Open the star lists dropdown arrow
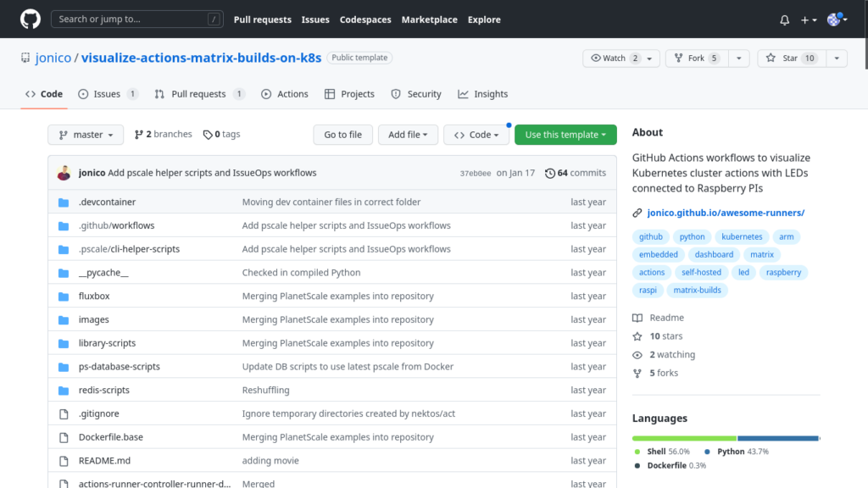This screenshot has height=488, width=868. [x=836, y=58]
